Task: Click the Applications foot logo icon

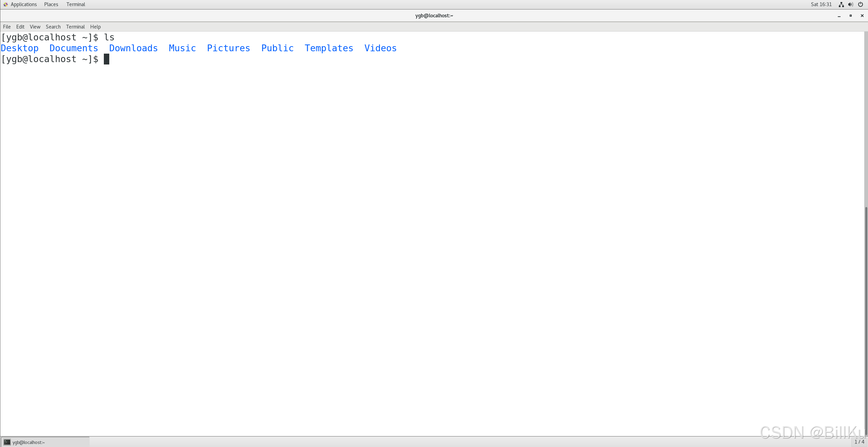Action: click(5, 4)
